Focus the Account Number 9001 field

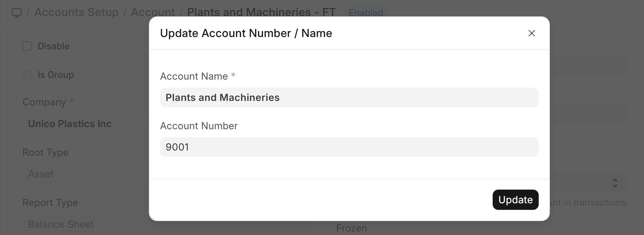[349, 147]
